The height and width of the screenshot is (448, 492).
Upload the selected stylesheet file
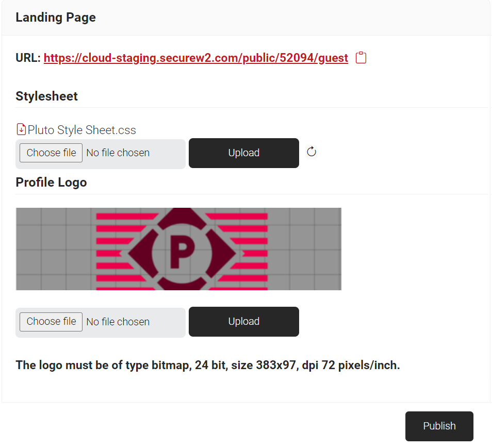coord(243,153)
